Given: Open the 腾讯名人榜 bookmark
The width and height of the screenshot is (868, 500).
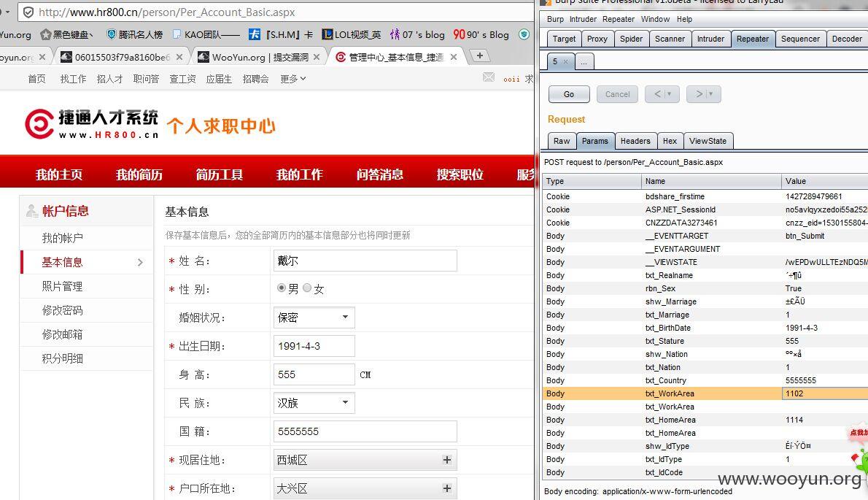Looking at the screenshot, I should pos(134,34).
